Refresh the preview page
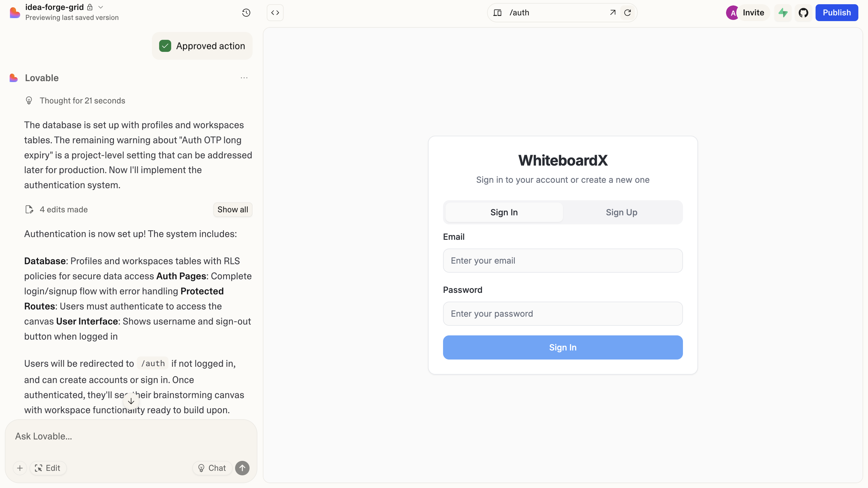Screen dimensions: 868x488 627,13
